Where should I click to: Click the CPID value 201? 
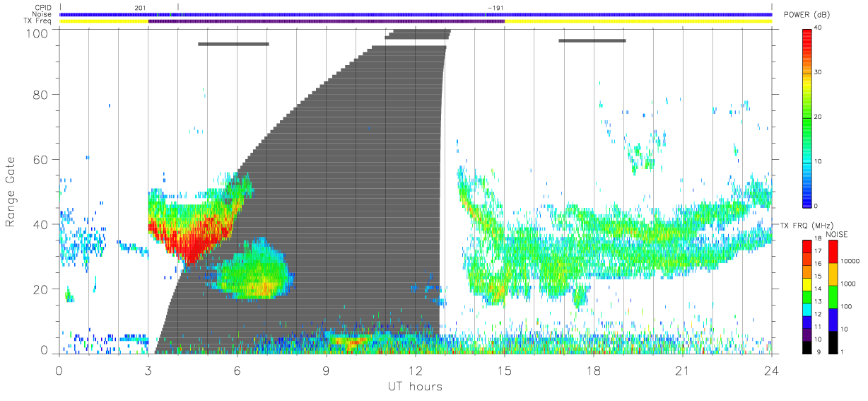click(x=139, y=7)
